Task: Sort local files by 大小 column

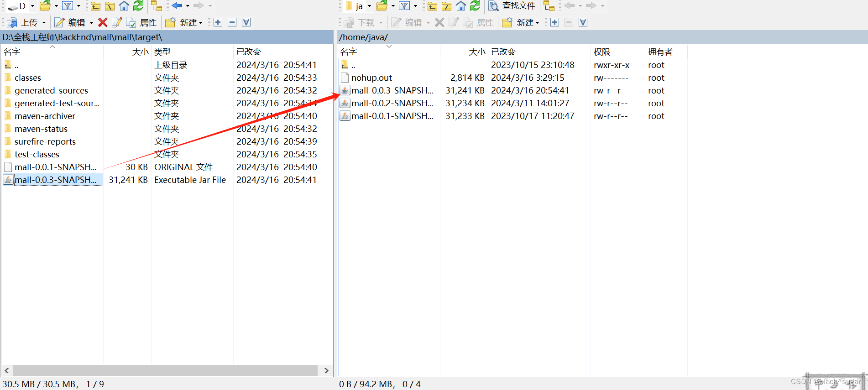Action: pyautogui.click(x=127, y=52)
